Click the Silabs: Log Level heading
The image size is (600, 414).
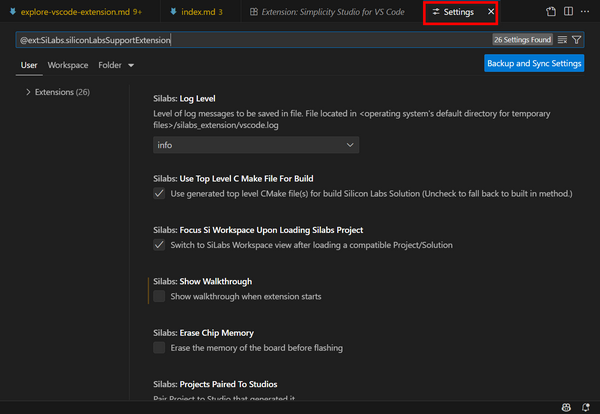(x=184, y=99)
